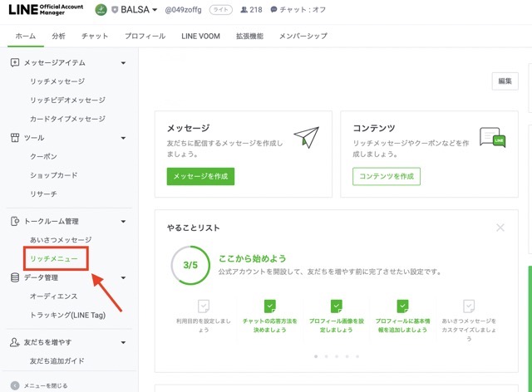This screenshot has height=392, width=532.
Task: Open オーディエンス in sidebar
Action: [x=53, y=296]
